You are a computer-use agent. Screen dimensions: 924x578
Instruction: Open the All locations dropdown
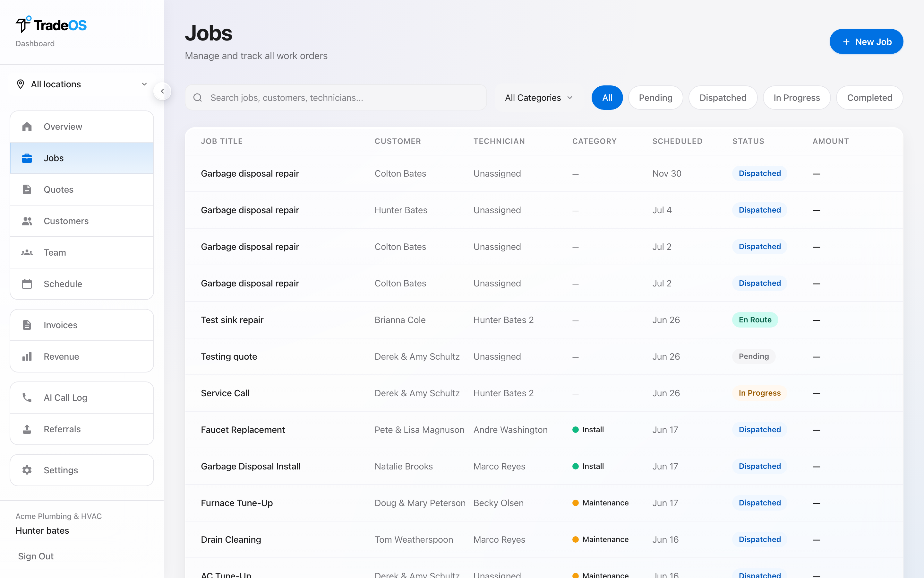82,84
